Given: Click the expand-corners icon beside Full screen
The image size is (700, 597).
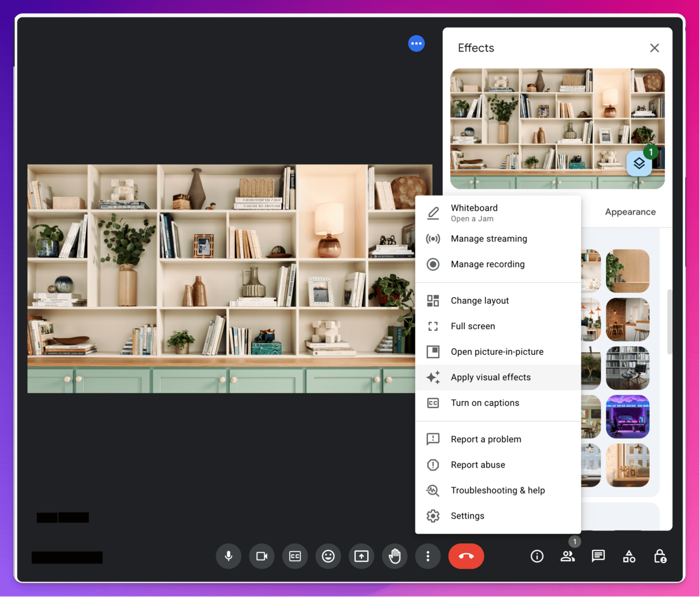Looking at the screenshot, I should pyautogui.click(x=433, y=326).
